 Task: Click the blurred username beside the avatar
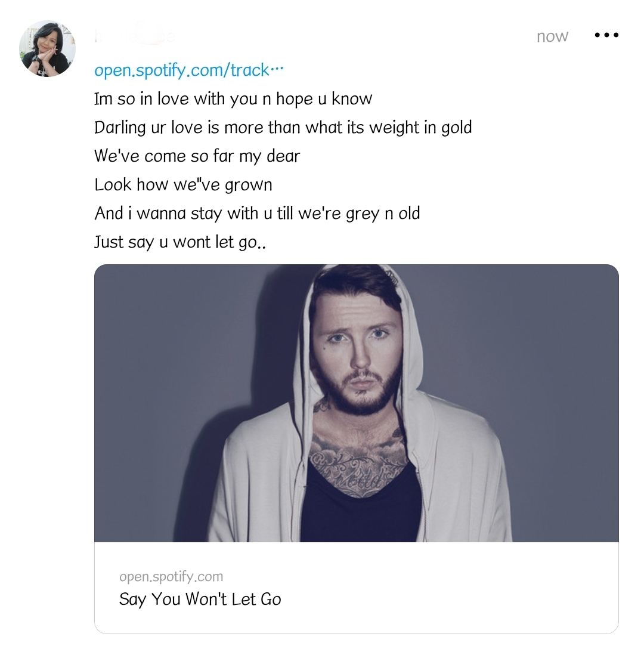pyautogui.click(x=135, y=36)
